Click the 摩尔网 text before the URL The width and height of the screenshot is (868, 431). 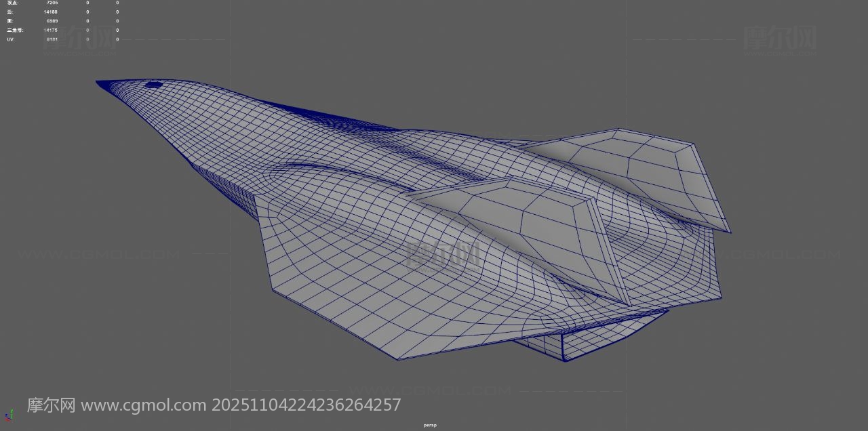(51, 405)
